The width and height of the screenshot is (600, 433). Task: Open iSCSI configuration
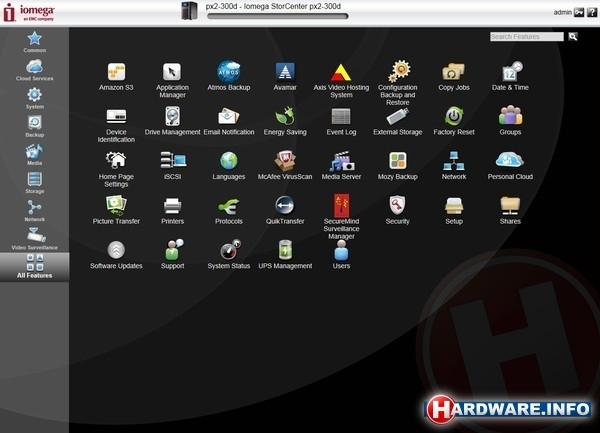click(172, 166)
